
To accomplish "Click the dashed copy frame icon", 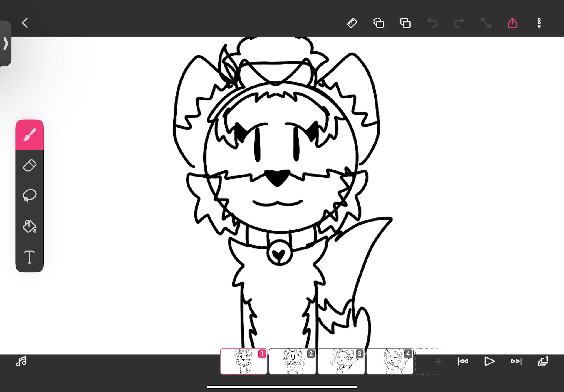I will pyautogui.click(x=379, y=23).
